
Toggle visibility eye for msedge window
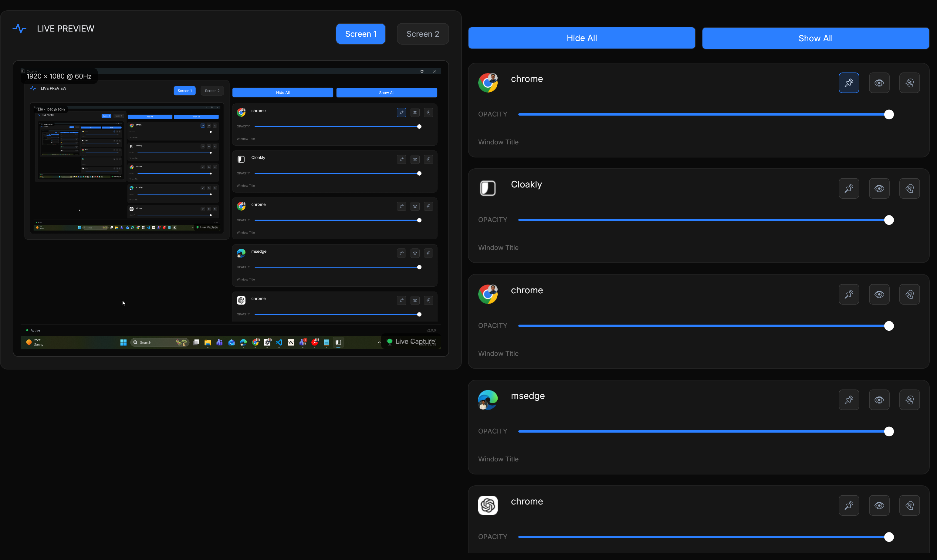coord(879,400)
